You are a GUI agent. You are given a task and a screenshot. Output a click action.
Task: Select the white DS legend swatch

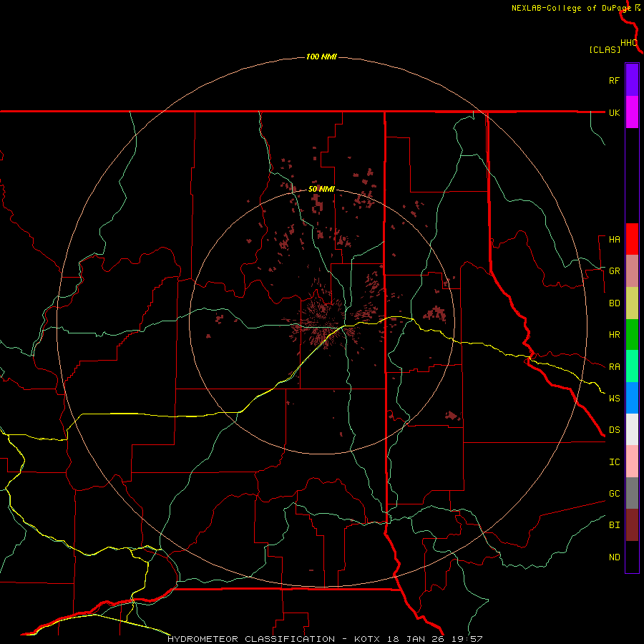tap(632, 429)
